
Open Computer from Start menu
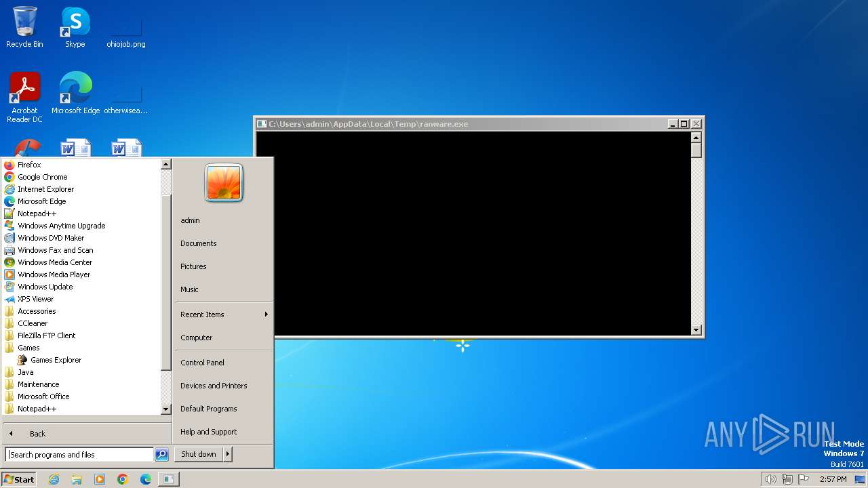point(224,338)
